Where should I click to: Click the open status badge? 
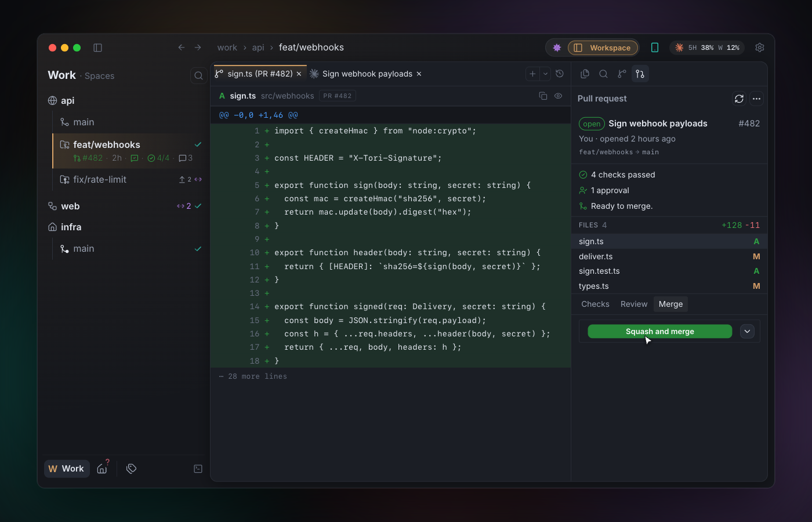click(592, 124)
